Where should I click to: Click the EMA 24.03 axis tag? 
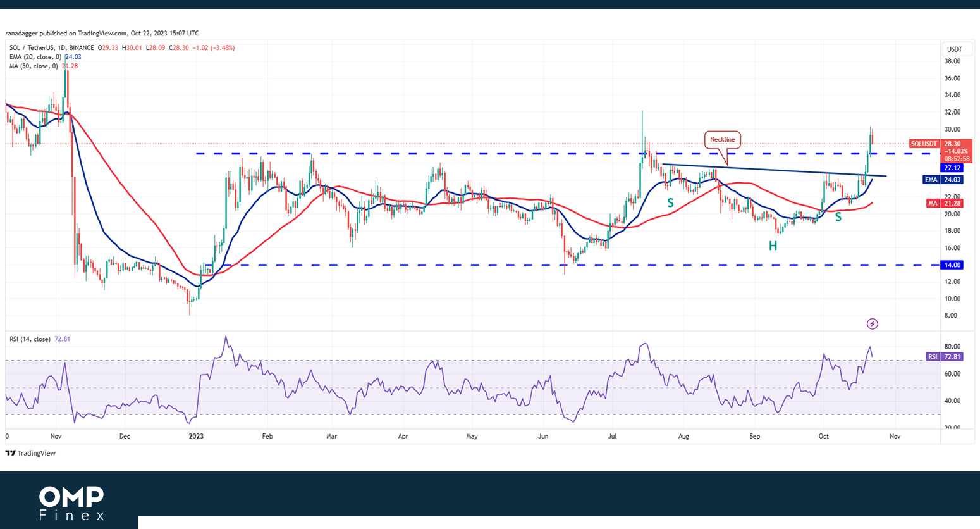pyautogui.click(x=943, y=180)
